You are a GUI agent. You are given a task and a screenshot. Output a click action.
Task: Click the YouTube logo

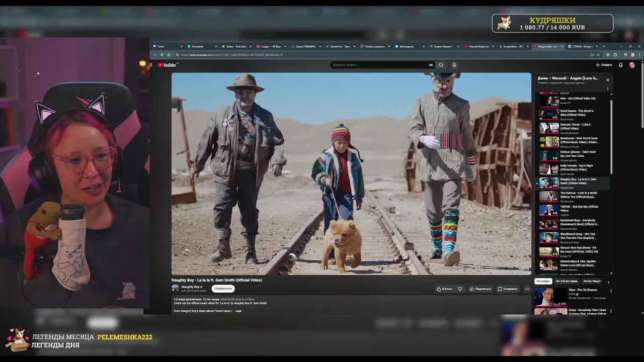tap(167, 65)
